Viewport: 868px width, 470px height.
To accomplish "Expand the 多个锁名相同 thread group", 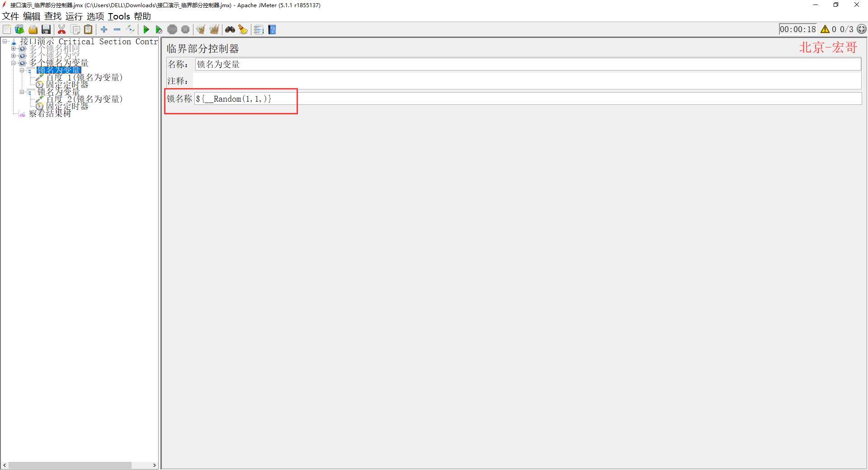I will tap(13, 48).
